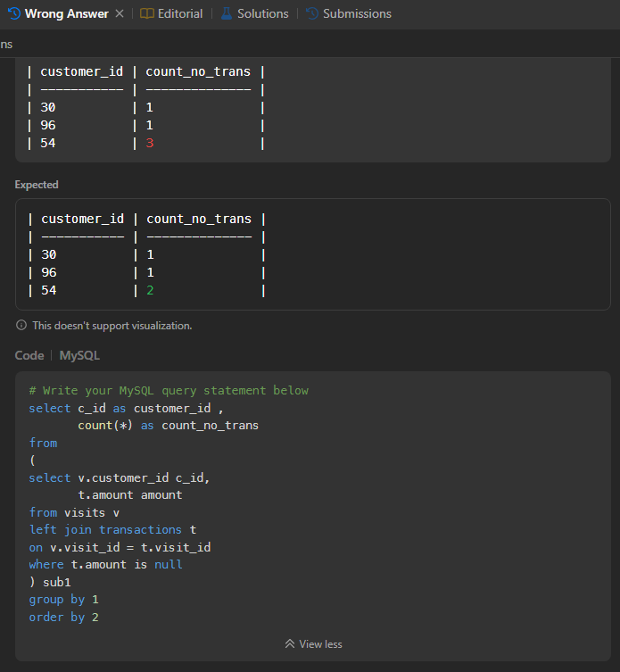The image size is (620, 672).
Task: Click the red 3 in output table
Action: tap(150, 143)
